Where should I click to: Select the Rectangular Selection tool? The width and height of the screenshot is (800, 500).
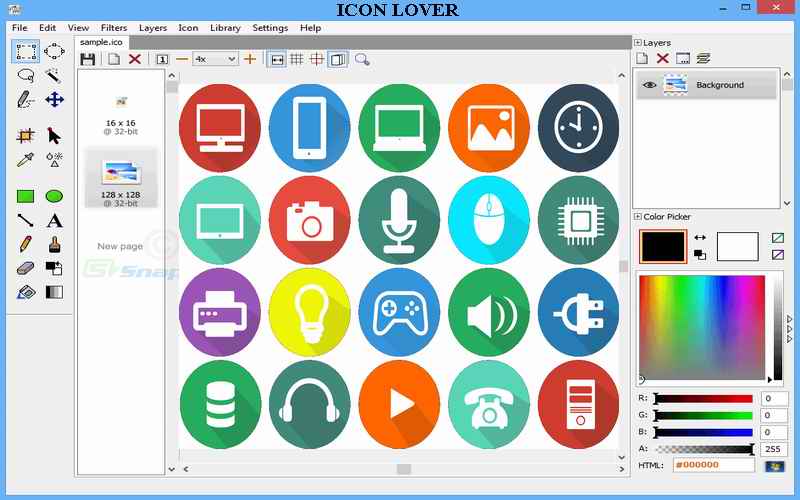[26, 51]
